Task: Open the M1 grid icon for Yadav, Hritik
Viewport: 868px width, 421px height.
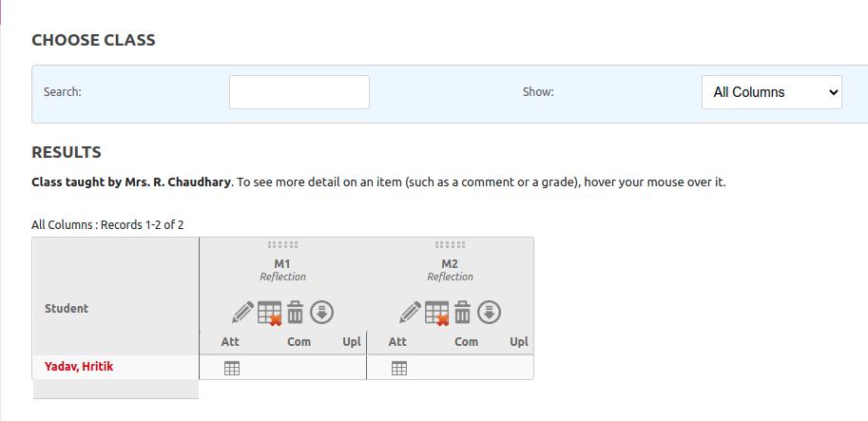Action: click(x=231, y=368)
